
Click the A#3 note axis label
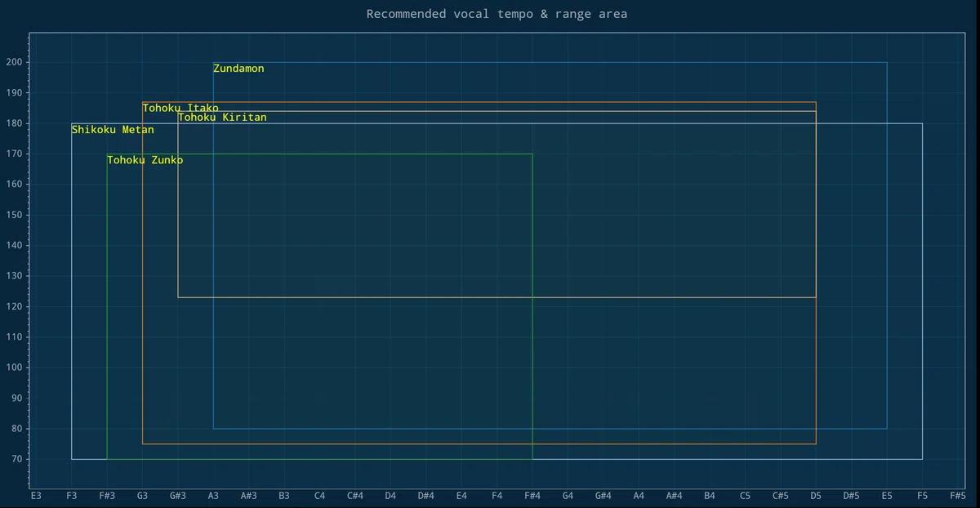[249, 496]
